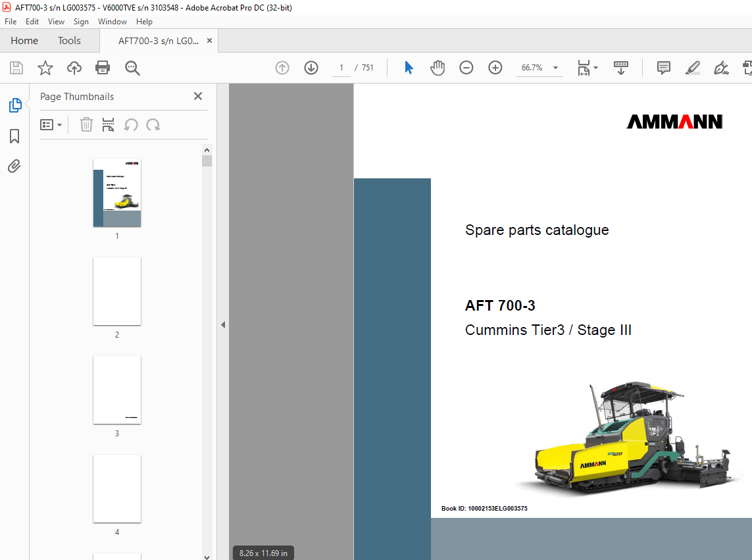752x560 pixels.
Task: Click the Book ID text line
Action: click(x=484, y=508)
